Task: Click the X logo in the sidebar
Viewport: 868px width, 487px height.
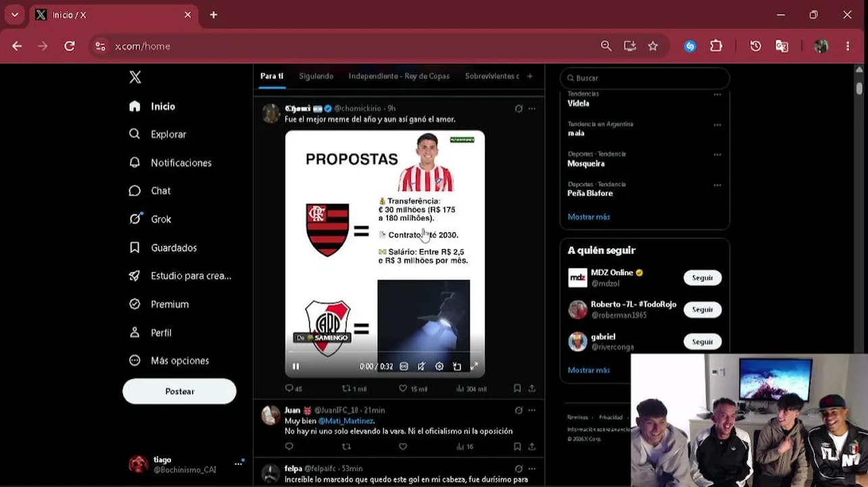Action: tap(135, 77)
